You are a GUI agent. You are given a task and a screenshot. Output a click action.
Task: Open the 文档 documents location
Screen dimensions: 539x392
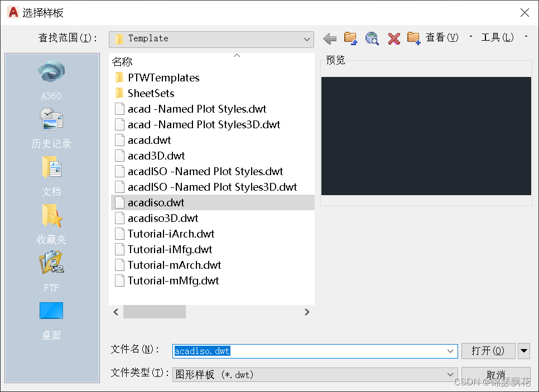click(51, 176)
